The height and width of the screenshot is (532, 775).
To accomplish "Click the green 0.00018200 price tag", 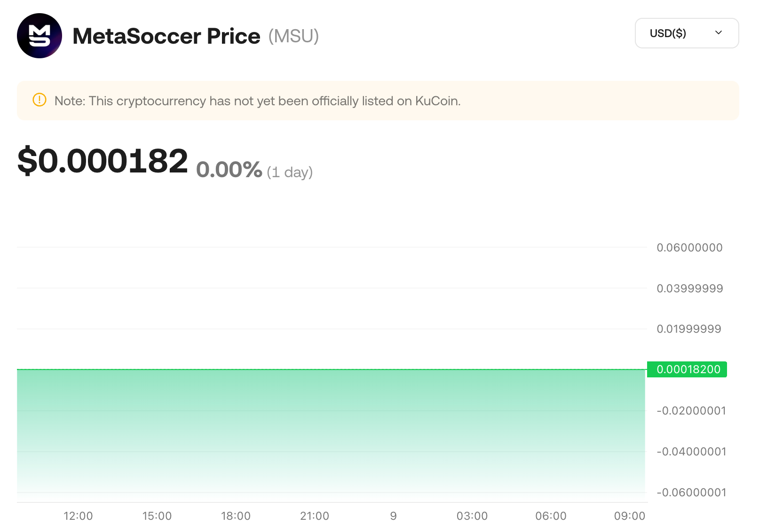I will [687, 369].
